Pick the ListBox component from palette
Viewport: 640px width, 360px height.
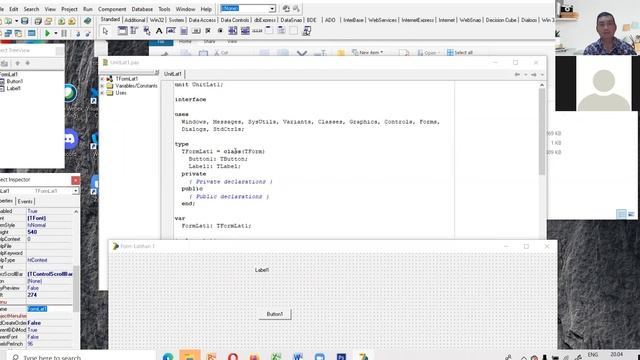click(233, 31)
